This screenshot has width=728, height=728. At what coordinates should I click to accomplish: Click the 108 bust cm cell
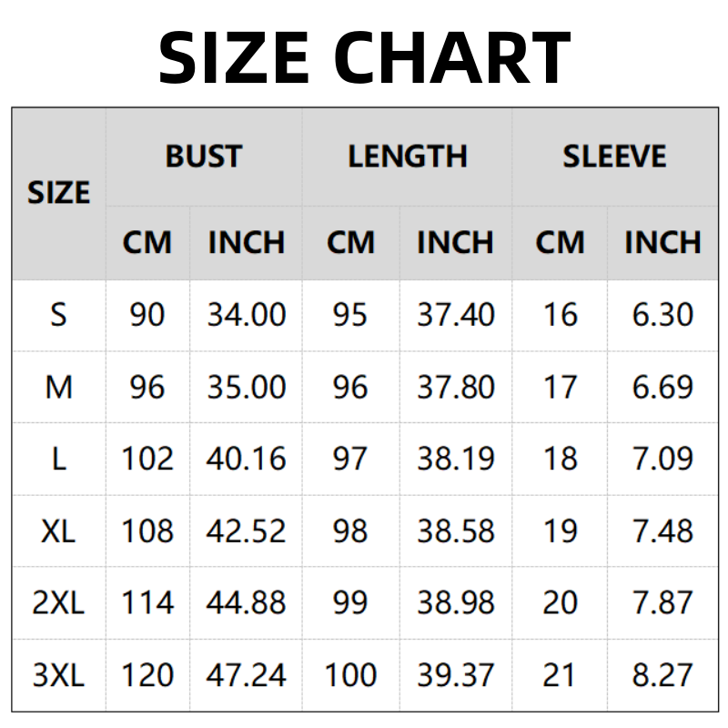pos(147,531)
